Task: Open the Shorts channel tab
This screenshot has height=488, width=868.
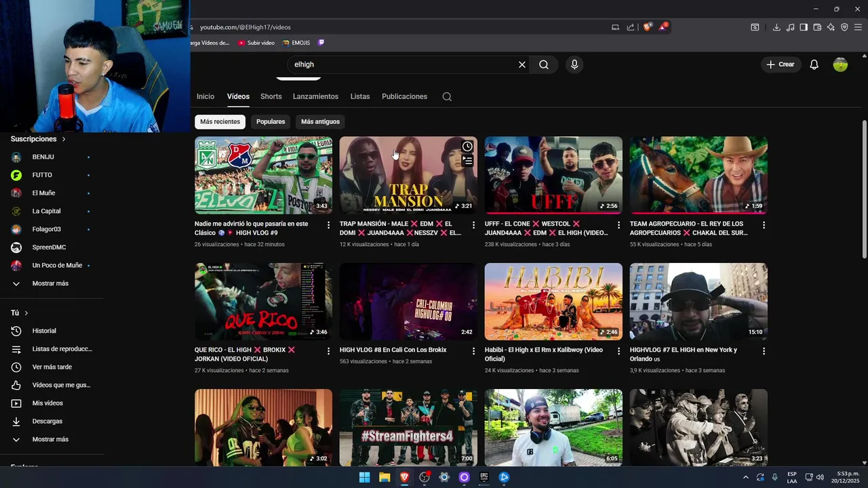Action: [271, 96]
